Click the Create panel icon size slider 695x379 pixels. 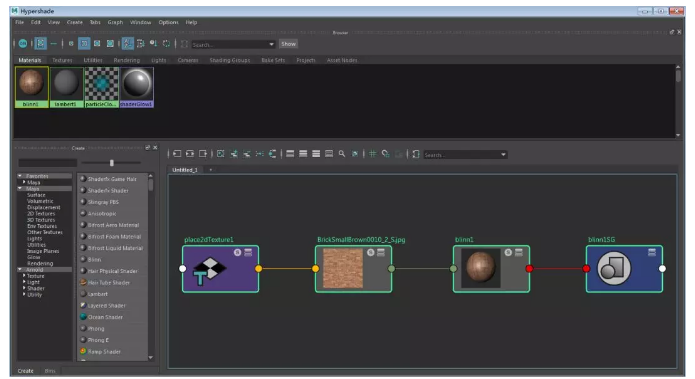112,163
